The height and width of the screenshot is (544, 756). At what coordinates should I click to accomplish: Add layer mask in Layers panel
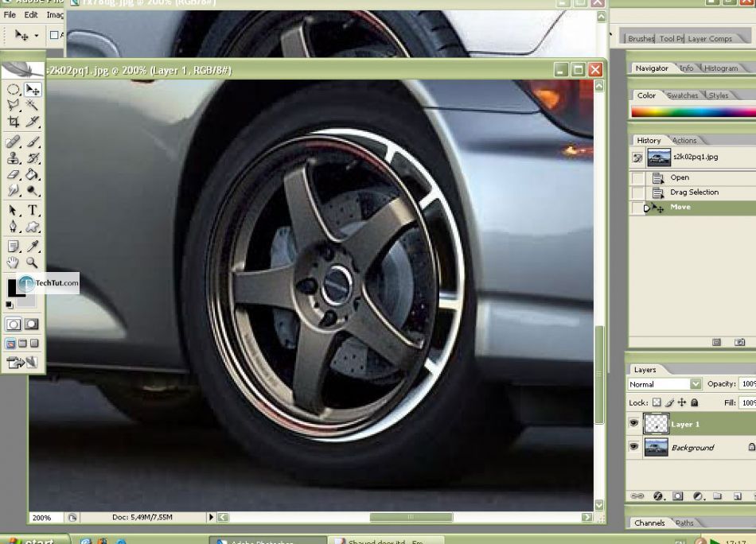click(x=678, y=495)
